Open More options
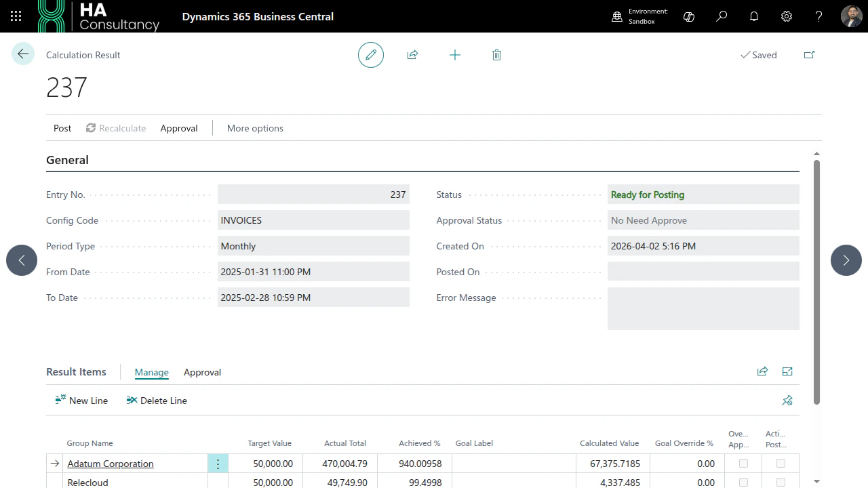Image resolution: width=868 pixels, height=488 pixels. click(255, 128)
